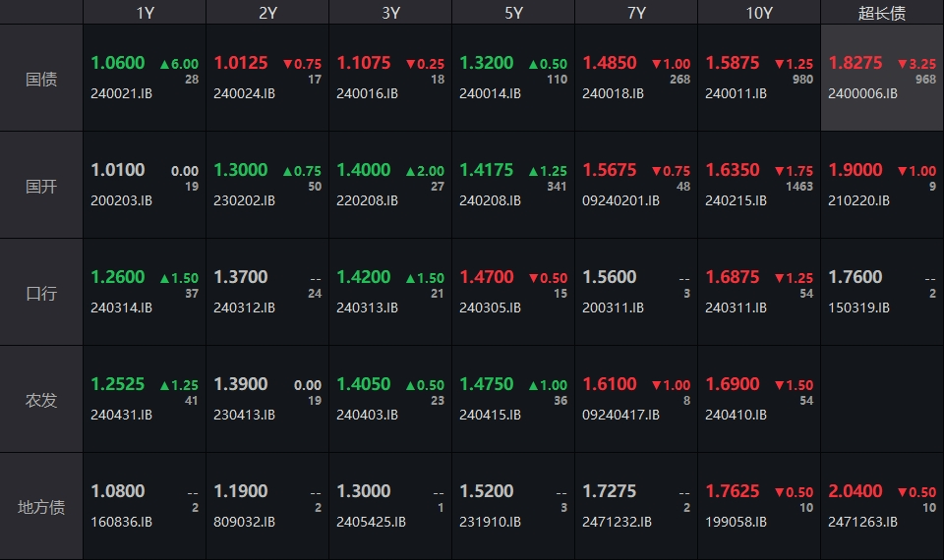Select the 地方债 row label
Viewport: 944px width, 560px height.
click(x=41, y=507)
